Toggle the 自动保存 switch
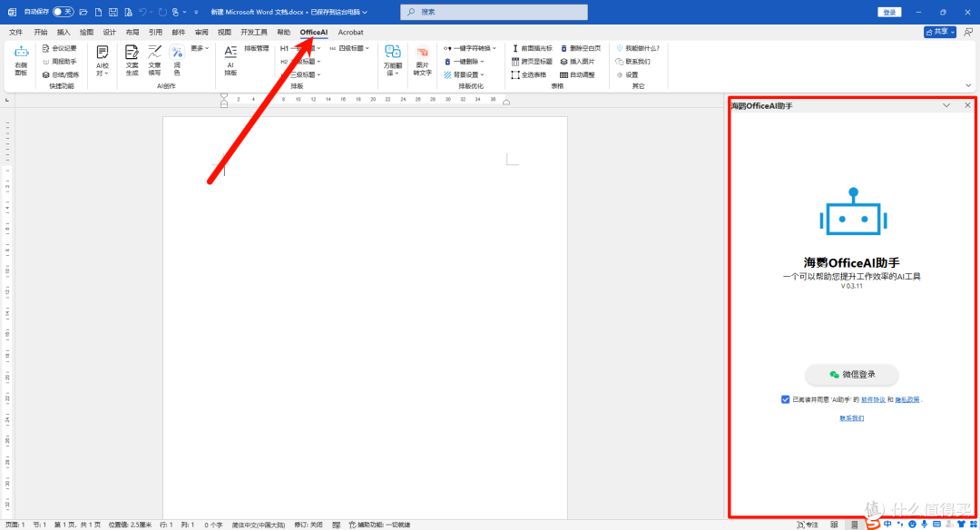 point(63,12)
